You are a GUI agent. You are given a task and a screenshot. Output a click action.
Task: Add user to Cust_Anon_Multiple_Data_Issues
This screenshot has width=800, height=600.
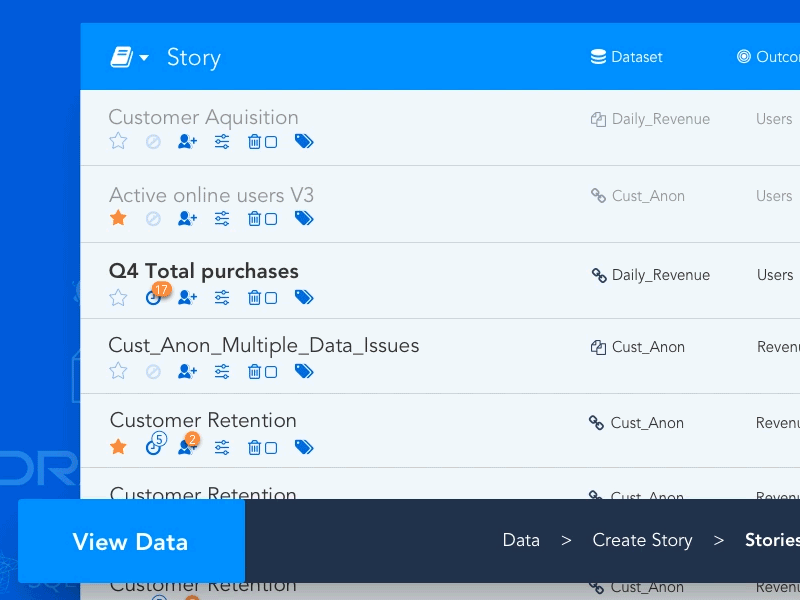point(187,371)
